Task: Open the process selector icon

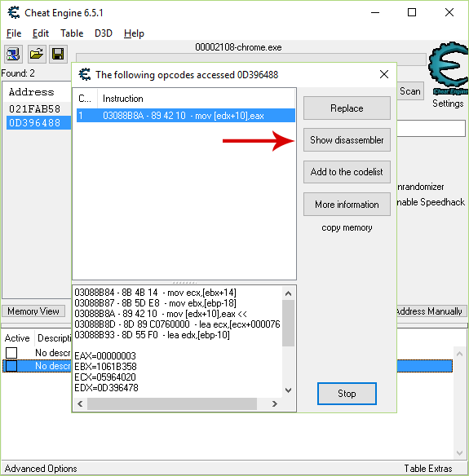Action: click(13, 55)
